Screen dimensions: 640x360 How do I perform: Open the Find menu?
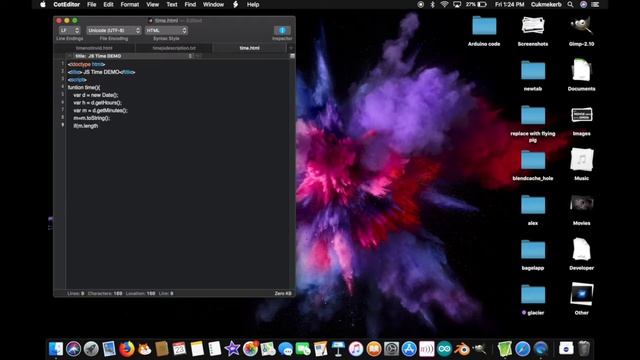[x=190, y=4]
